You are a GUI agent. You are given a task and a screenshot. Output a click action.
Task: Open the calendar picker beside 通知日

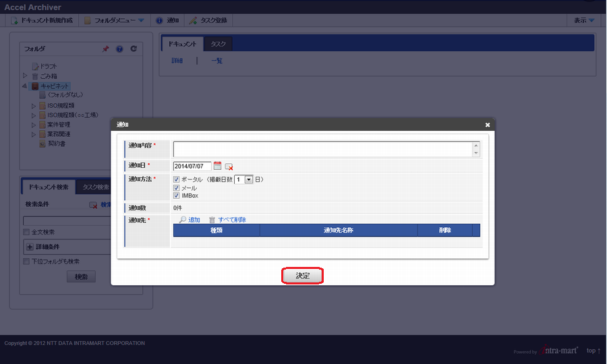218,166
